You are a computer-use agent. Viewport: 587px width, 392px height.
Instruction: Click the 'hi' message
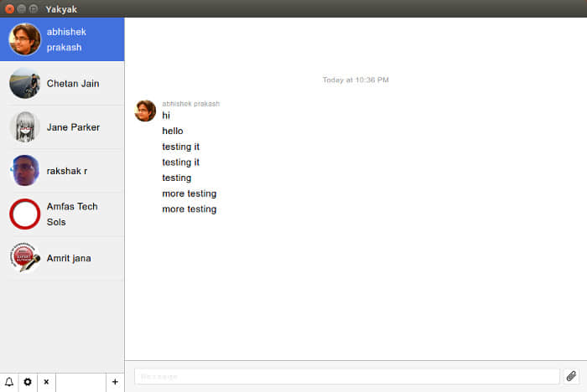[x=166, y=116]
